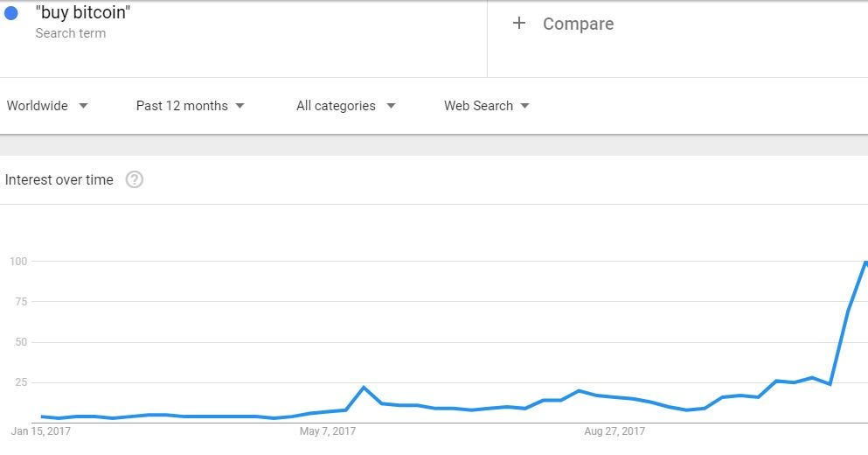The width and height of the screenshot is (868, 455).
Task: Expand the Past 12 months dropdown
Action: (x=190, y=106)
